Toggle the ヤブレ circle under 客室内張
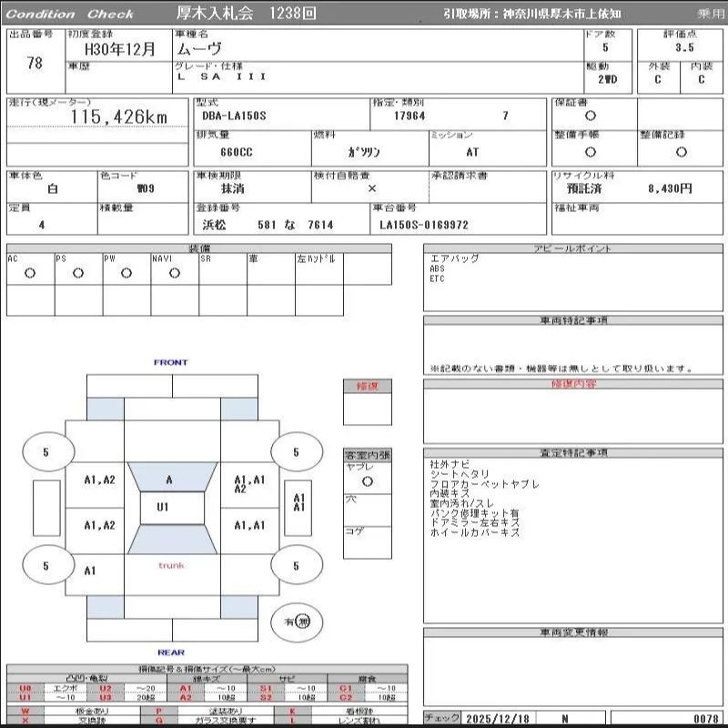728x728 pixels. tap(367, 480)
